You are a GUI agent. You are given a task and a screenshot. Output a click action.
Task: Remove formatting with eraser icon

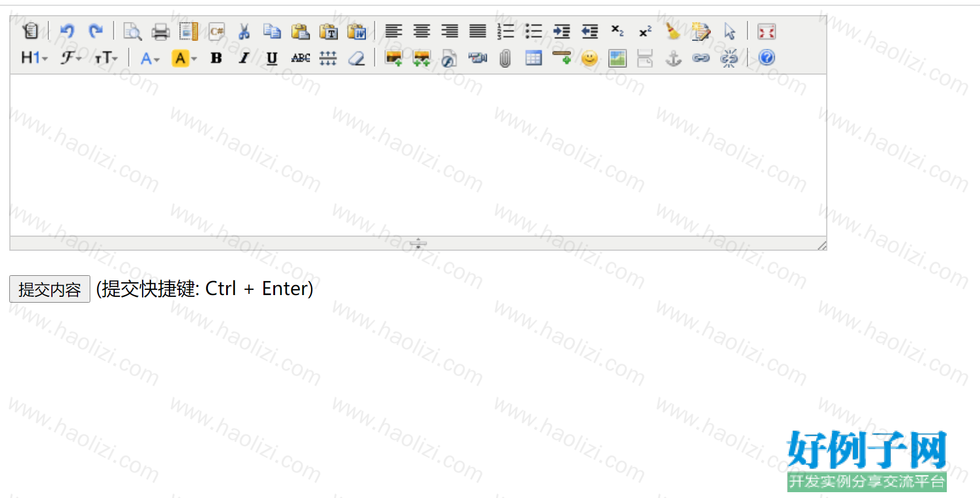tap(357, 58)
